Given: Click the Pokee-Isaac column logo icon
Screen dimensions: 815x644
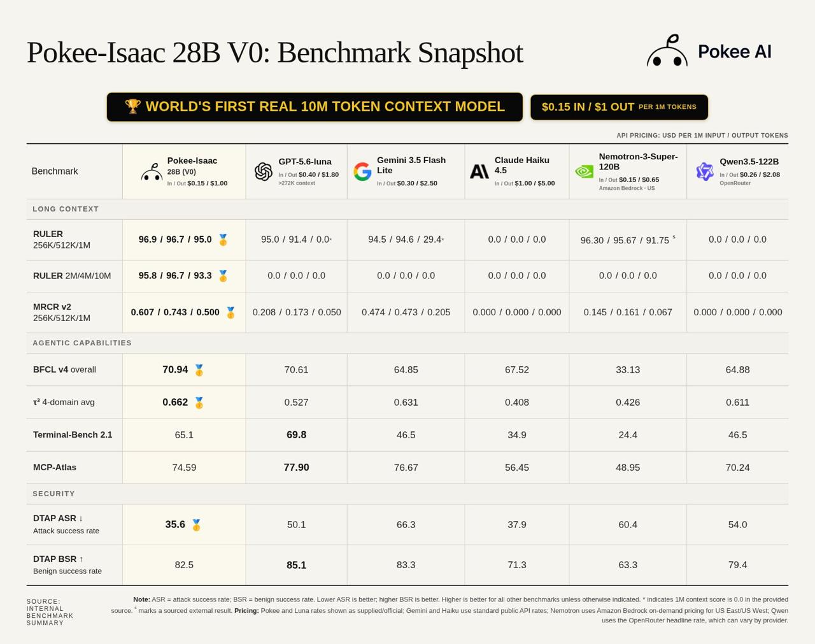Looking at the screenshot, I should point(152,172).
